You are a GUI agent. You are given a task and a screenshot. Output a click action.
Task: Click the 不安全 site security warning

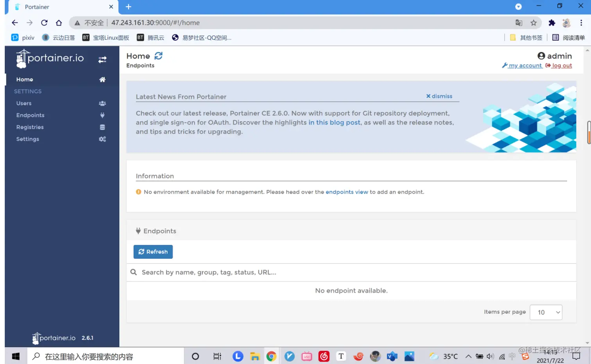tap(89, 23)
